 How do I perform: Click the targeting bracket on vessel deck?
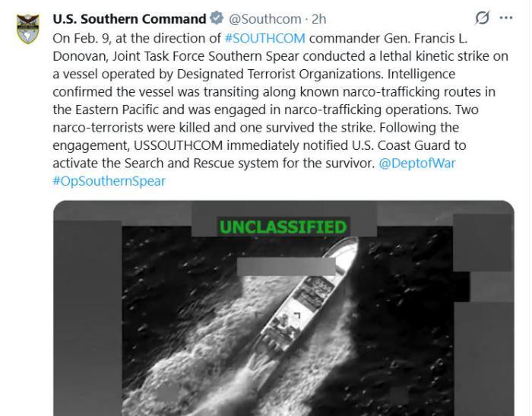click(x=297, y=316)
